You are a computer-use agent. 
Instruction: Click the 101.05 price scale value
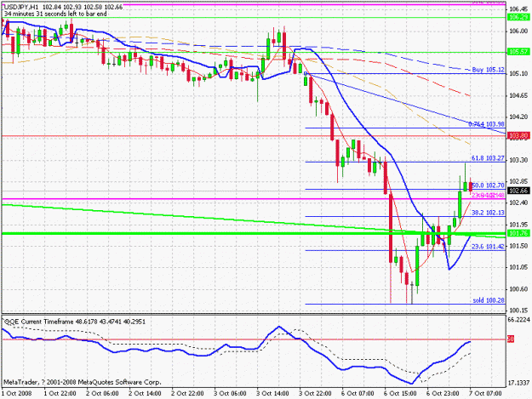pos(518,267)
